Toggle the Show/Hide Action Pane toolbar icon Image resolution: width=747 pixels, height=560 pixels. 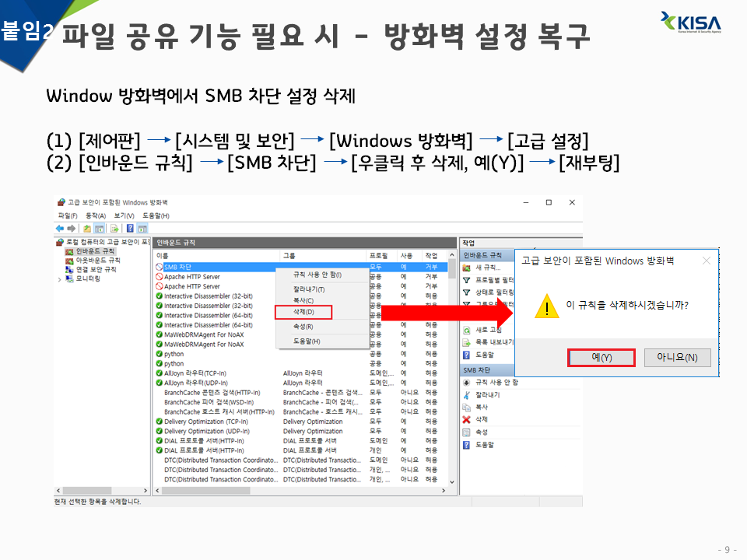142,229
